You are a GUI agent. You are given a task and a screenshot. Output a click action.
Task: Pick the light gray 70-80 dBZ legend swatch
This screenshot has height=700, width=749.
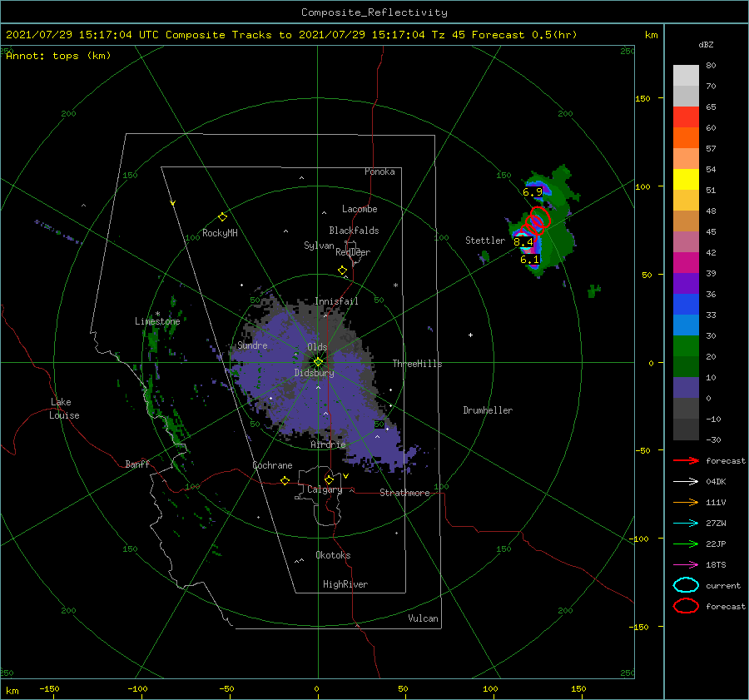tap(686, 76)
